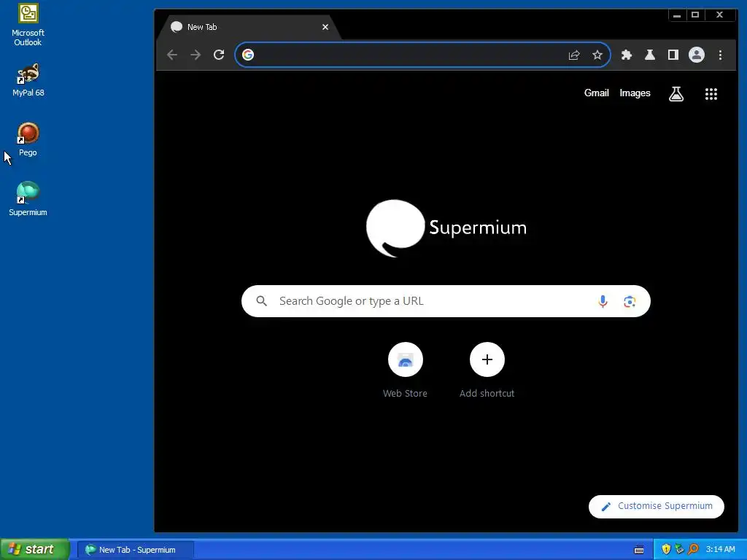Open the Extensions puzzle icon
747x560 pixels.
627,55
